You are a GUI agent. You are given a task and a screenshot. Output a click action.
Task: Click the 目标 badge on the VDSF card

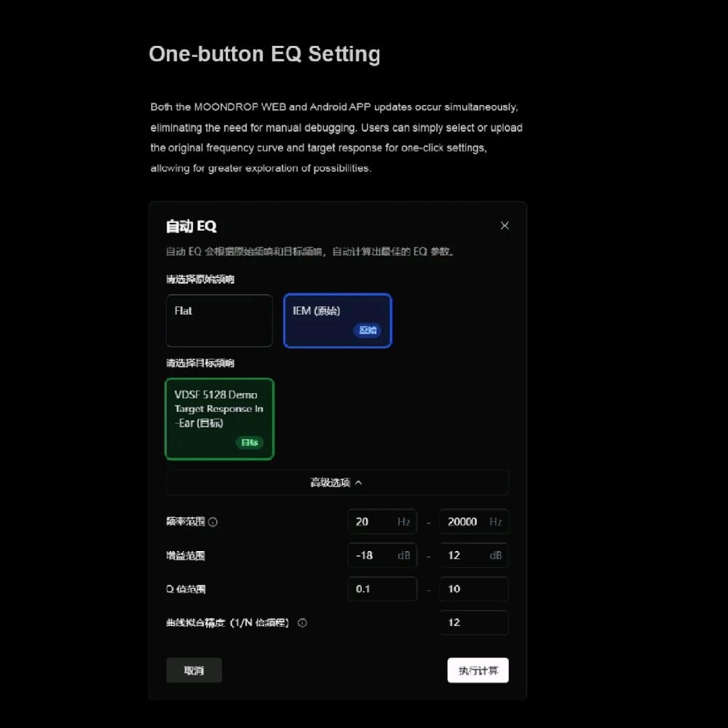tap(250, 443)
